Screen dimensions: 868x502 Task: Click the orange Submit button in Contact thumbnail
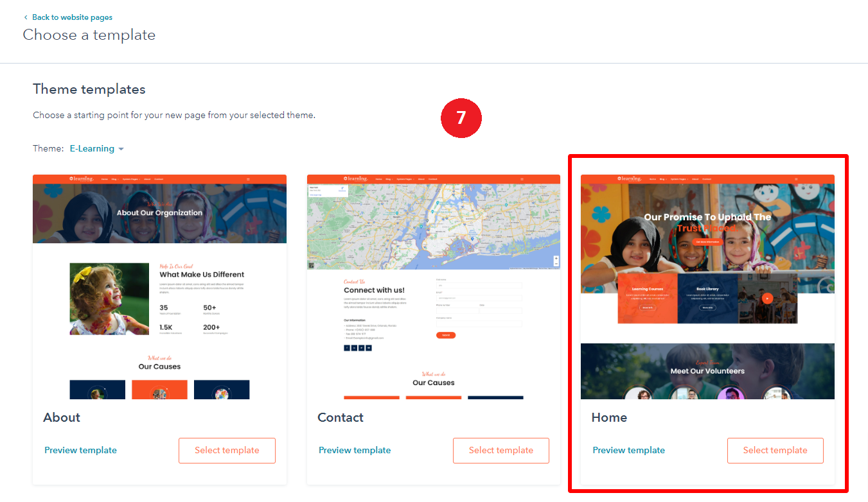pos(445,335)
